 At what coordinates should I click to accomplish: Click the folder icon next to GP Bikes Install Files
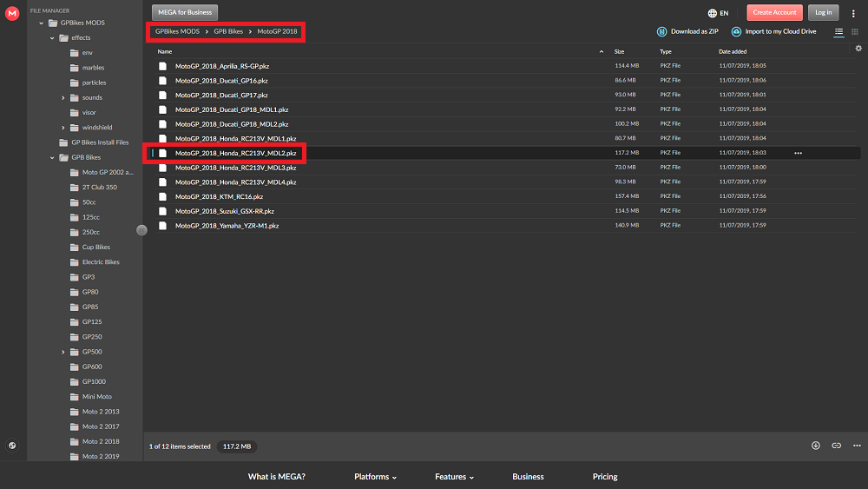[x=63, y=142]
